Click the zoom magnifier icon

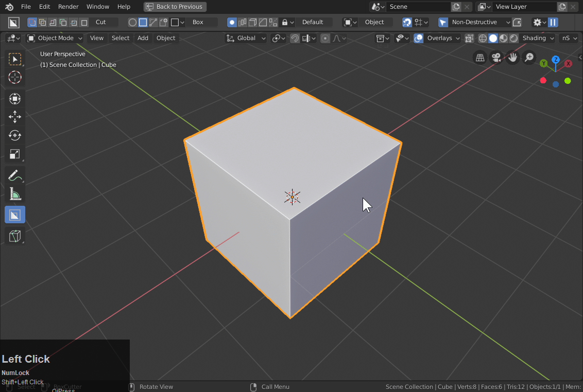(x=529, y=57)
